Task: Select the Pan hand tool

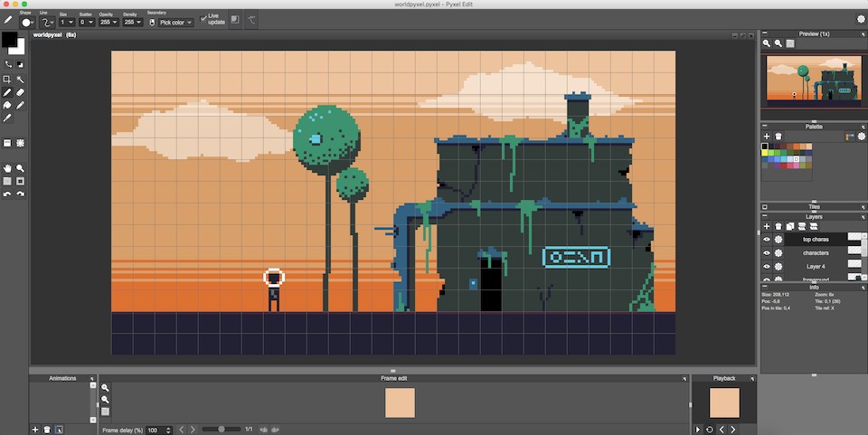Action: click(x=7, y=168)
